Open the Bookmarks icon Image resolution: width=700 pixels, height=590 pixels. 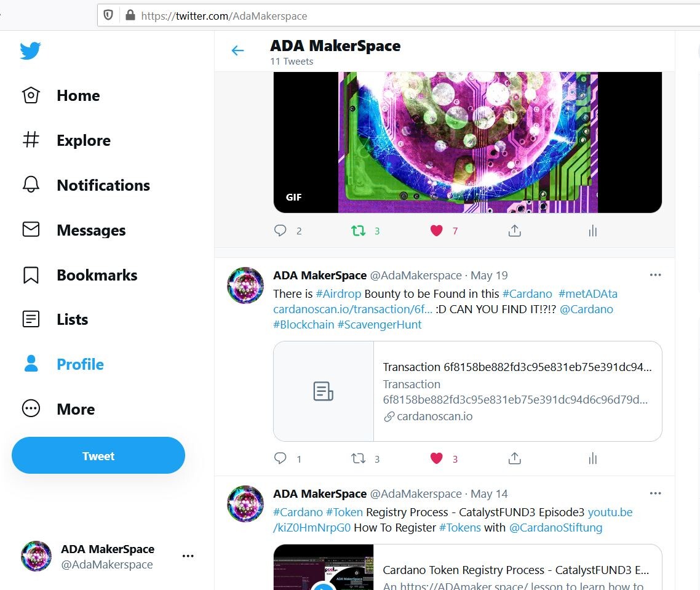[31, 274]
